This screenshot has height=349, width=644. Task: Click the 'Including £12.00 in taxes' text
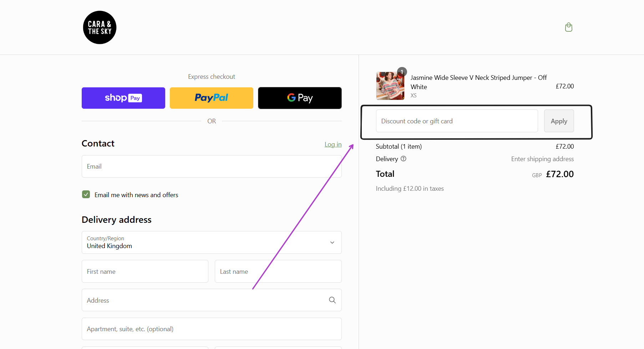point(410,189)
